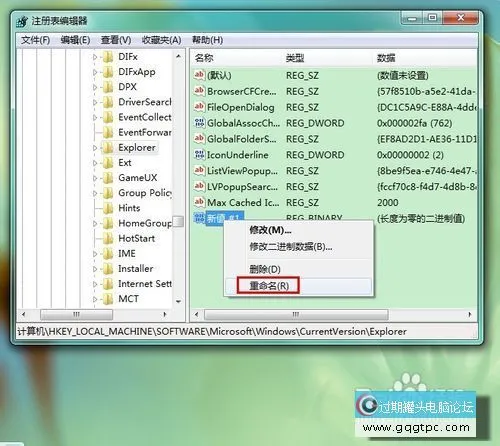Click the Hints folder icon

point(108,208)
